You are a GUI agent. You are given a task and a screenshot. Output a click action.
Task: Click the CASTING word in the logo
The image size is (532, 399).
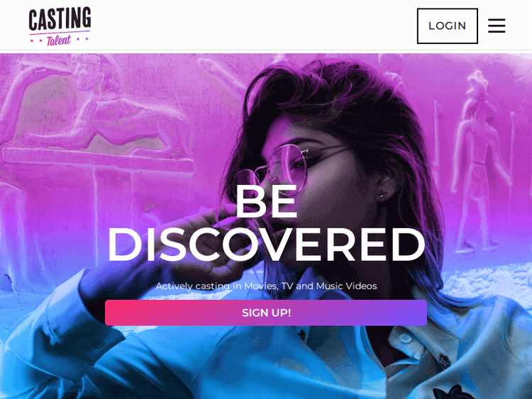point(60,18)
